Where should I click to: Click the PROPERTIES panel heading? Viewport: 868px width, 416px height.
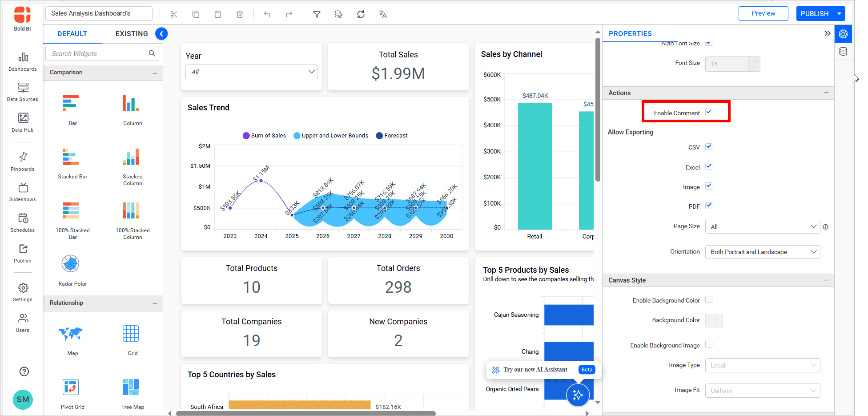(630, 33)
